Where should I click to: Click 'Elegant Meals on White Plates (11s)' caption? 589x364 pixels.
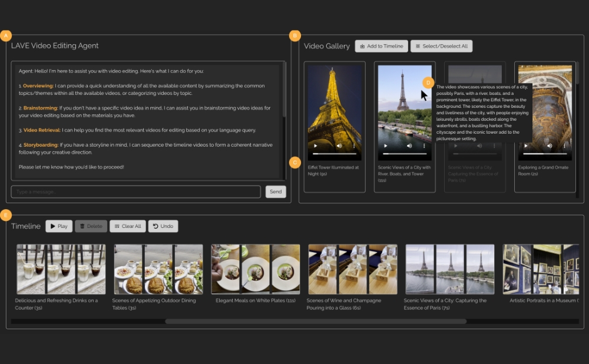(x=256, y=300)
